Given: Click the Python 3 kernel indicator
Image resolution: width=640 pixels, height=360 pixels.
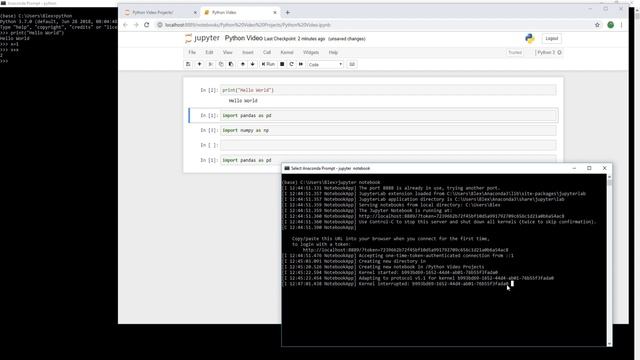Looking at the screenshot, I should [x=548, y=52].
